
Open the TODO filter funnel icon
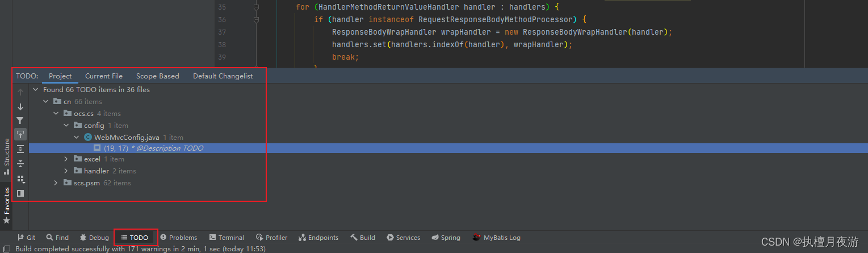tap(20, 121)
